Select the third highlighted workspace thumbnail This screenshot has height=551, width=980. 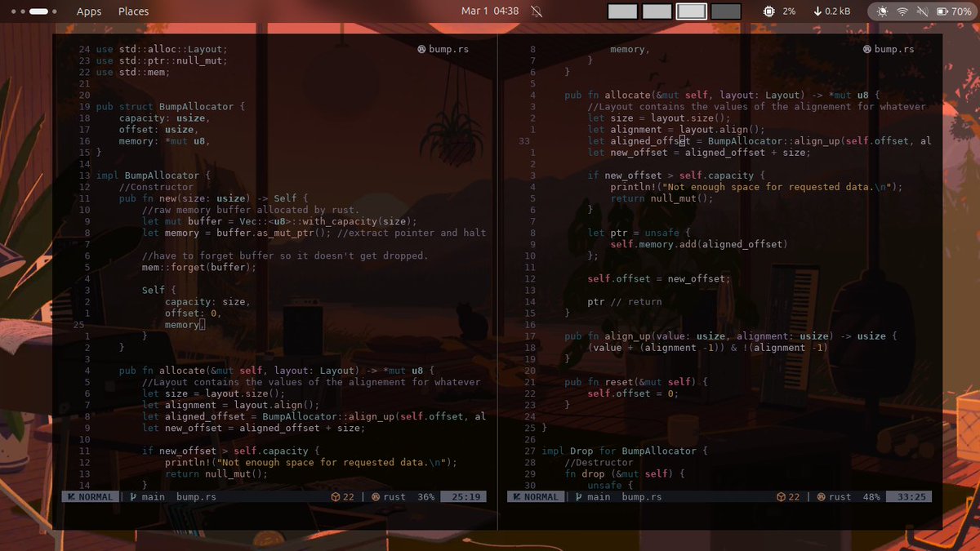point(692,11)
